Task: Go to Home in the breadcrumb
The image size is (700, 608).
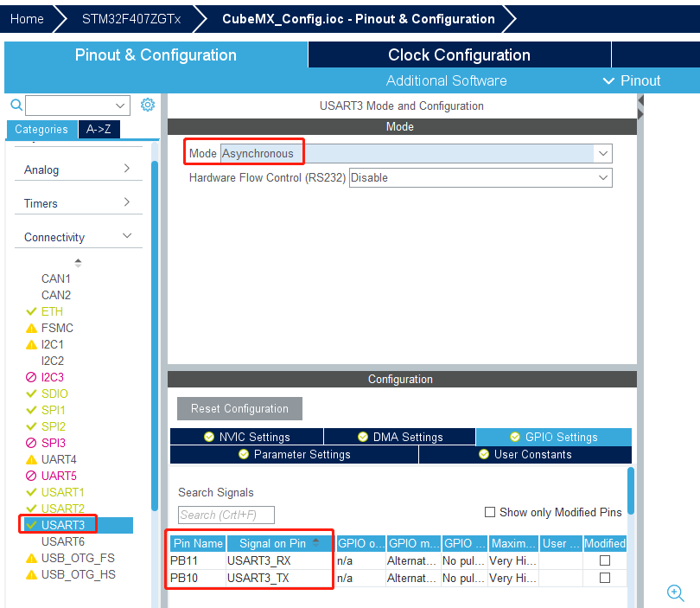Action: tap(27, 19)
